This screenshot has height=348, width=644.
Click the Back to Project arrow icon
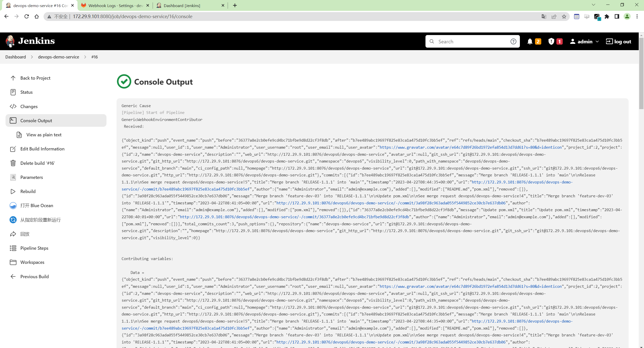click(13, 78)
